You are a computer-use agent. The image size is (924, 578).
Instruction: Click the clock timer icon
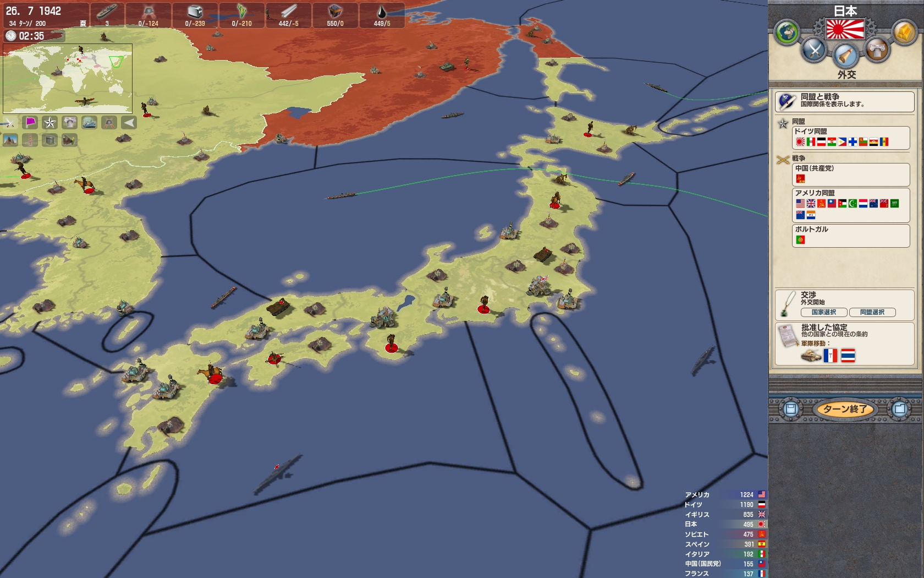pos(10,36)
